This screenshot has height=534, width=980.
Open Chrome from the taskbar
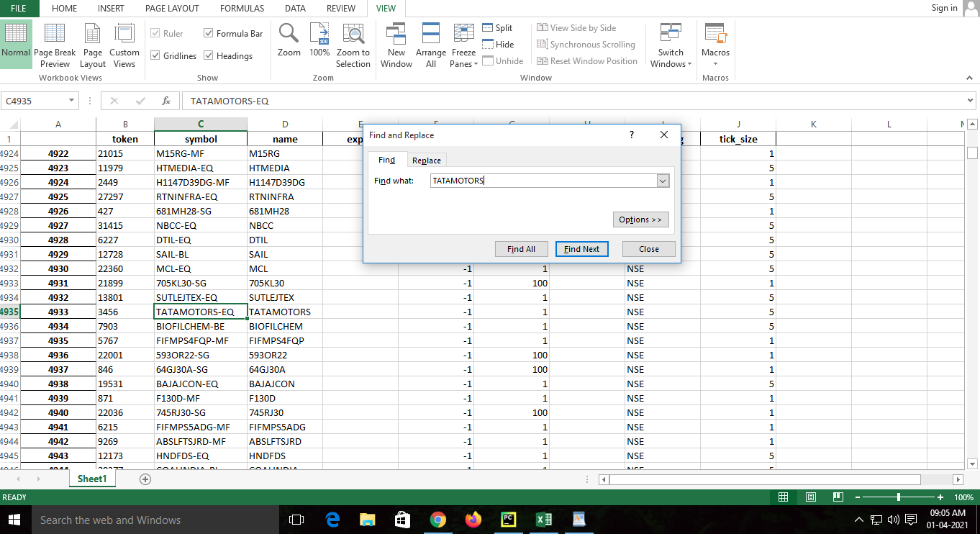pyautogui.click(x=437, y=520)
